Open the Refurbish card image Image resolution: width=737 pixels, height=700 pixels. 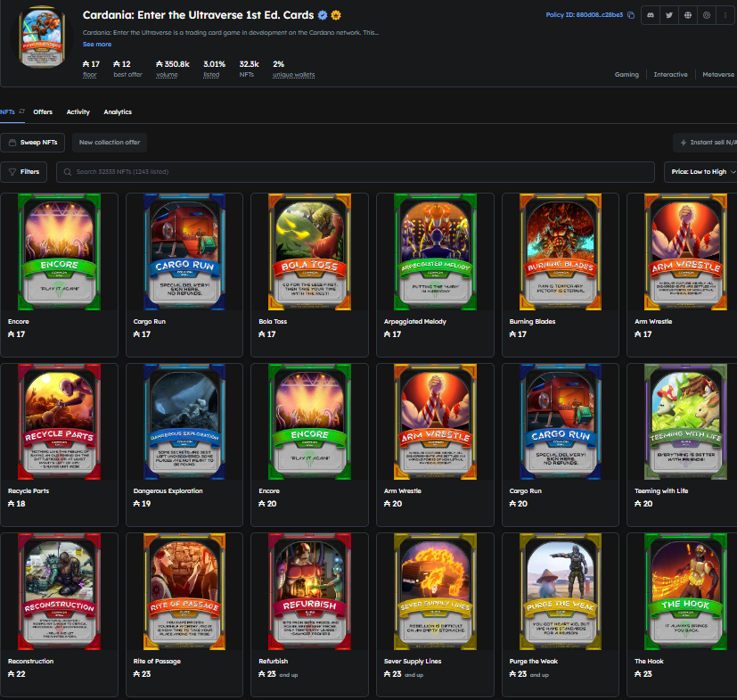coord(310,591)
